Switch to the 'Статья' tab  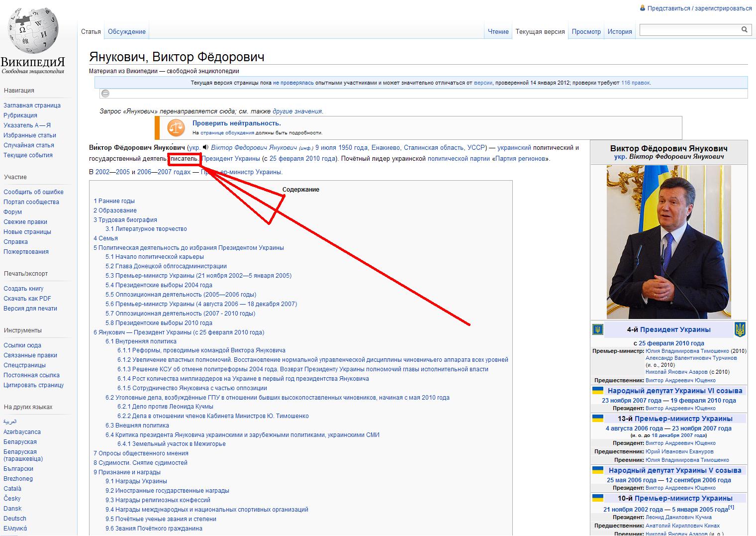click(91, 31)
